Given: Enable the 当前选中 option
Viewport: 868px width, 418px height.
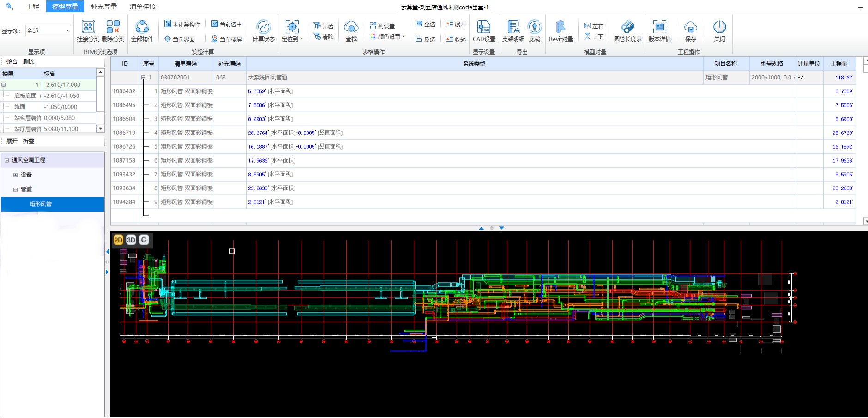Looking at the screenshot, I should click(x=227, y=24).
